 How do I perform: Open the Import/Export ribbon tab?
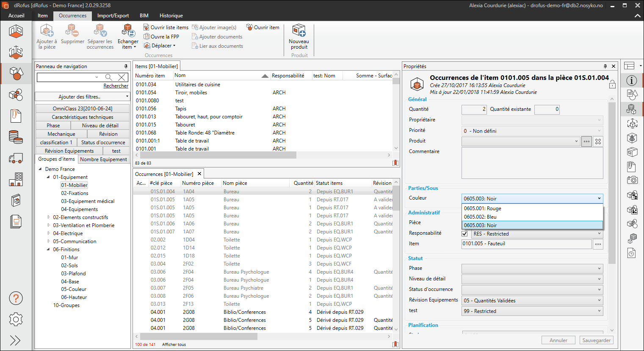113,16
